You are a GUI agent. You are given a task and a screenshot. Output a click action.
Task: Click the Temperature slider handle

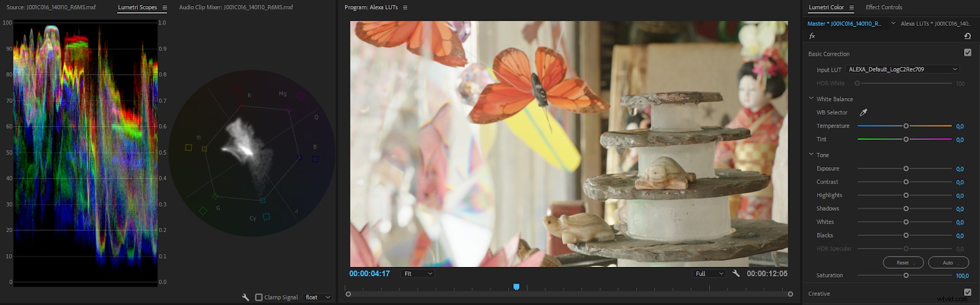[906, 126]
